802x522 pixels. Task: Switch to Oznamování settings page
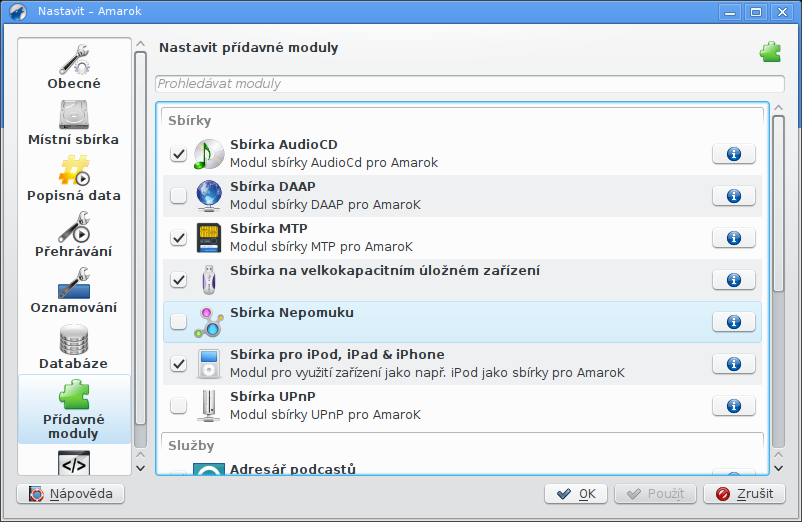click(74, 291)
